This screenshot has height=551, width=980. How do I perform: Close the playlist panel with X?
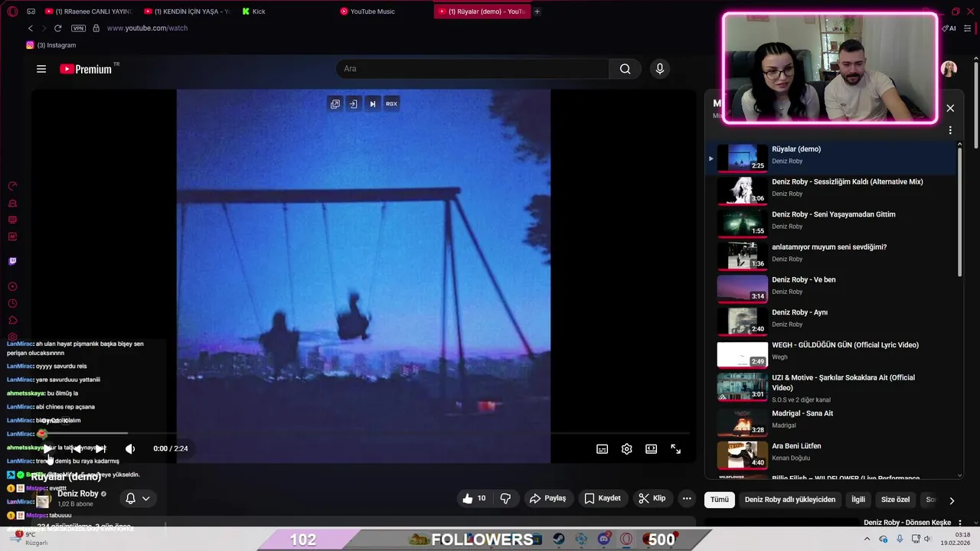click(x=950, y=108)
